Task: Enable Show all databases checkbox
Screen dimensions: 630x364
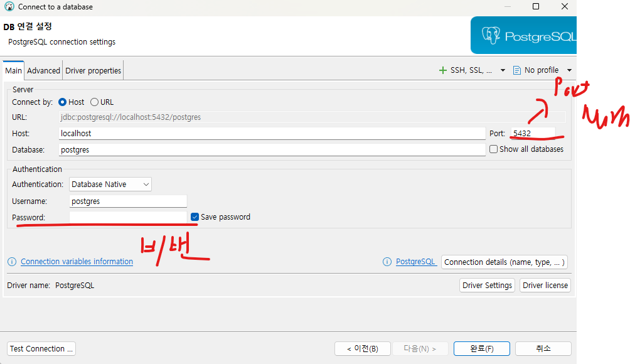Action: click(493, 149)
